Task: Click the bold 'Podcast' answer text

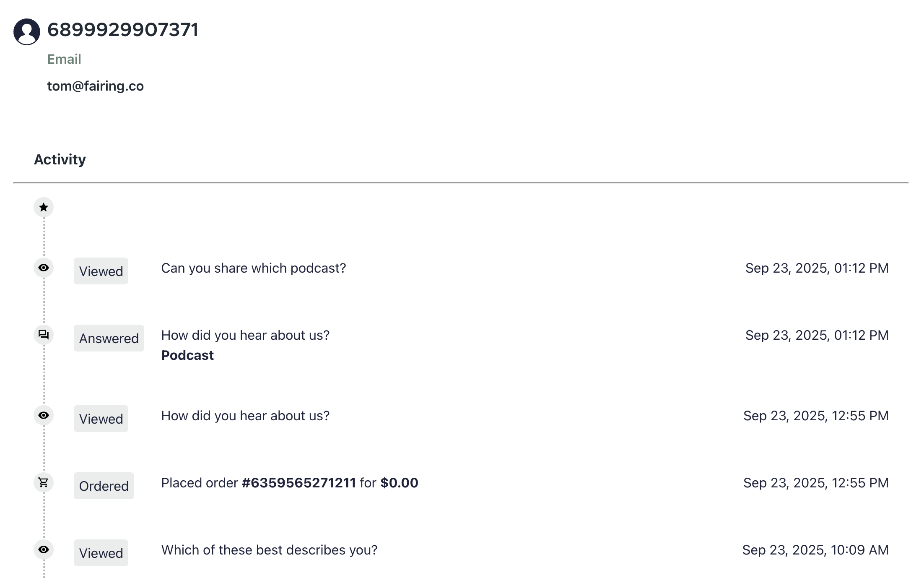Action: point(187,355)
